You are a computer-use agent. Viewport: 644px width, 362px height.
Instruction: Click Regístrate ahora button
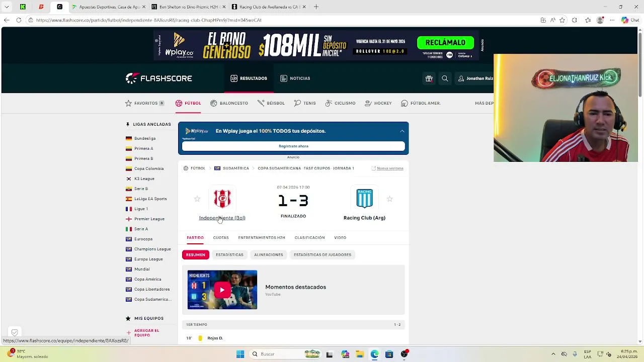(293, 146)
